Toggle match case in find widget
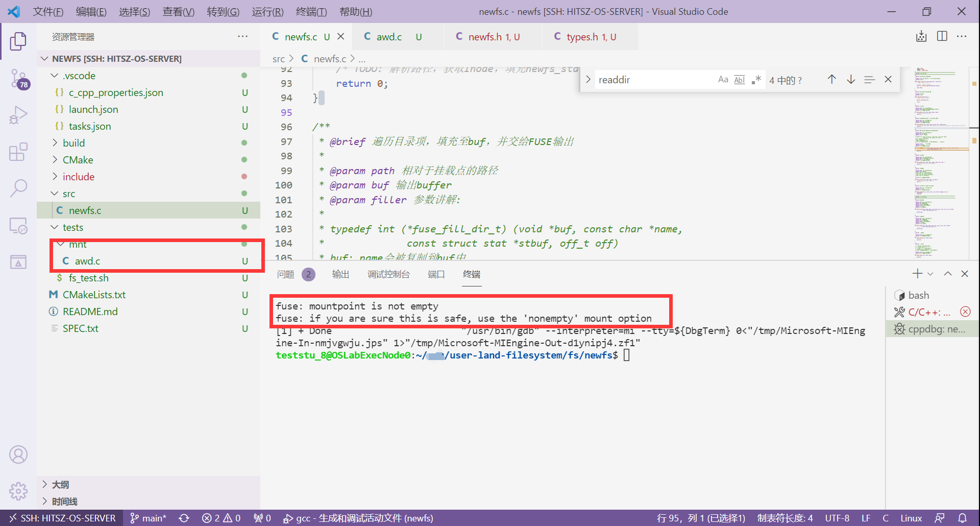The height and width of the screenshot is (526, 980). (x=723, y=80)
